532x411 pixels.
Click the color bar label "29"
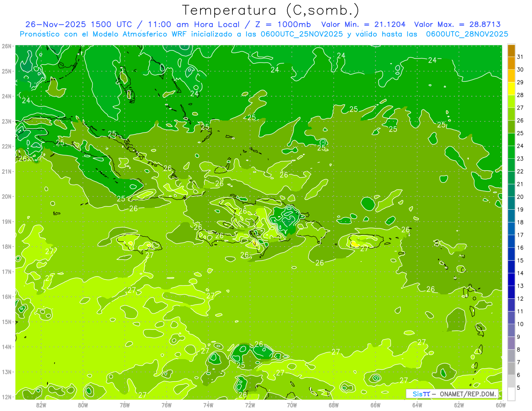click(x=520, y=82)
